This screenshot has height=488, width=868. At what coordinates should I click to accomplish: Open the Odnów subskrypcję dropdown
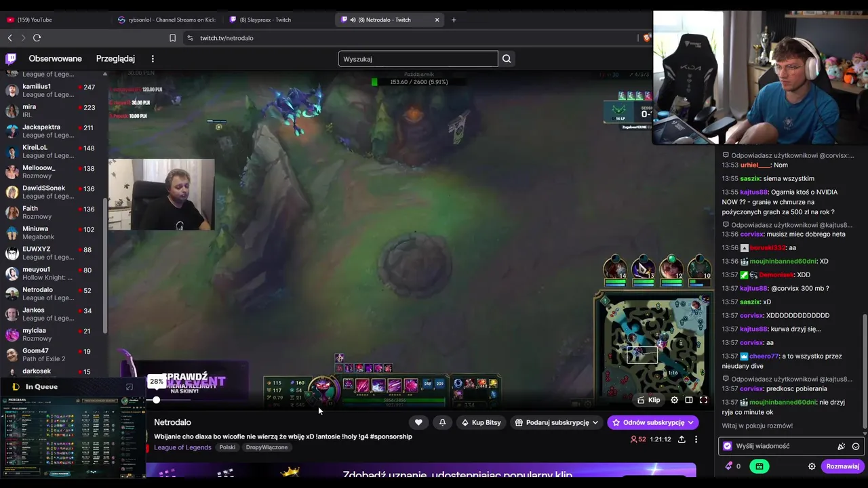click(653, 422)
